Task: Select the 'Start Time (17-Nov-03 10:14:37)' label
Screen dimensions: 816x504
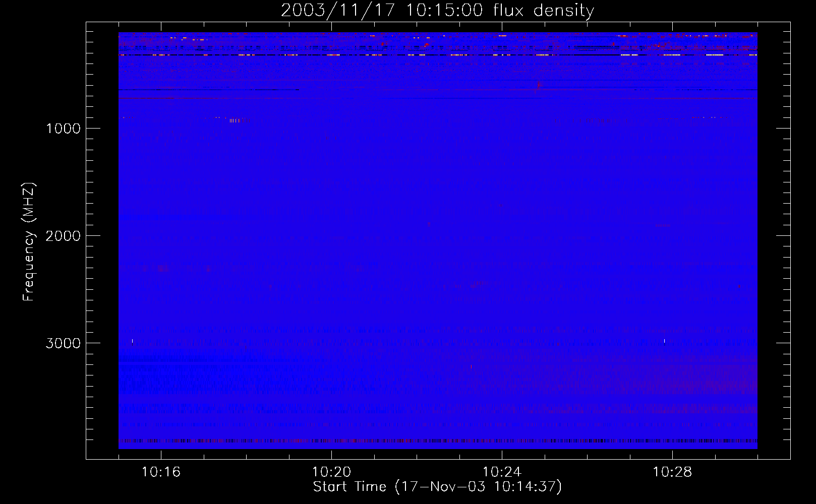Action: click(x=437, y=487)
